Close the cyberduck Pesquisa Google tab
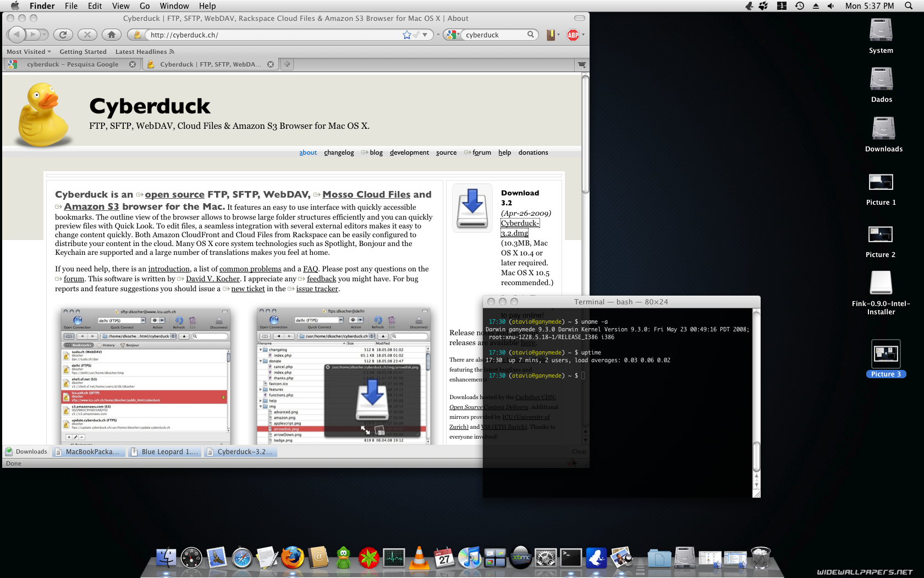The height and width of the screenshot is (578, 924). [x=133, y=64]
